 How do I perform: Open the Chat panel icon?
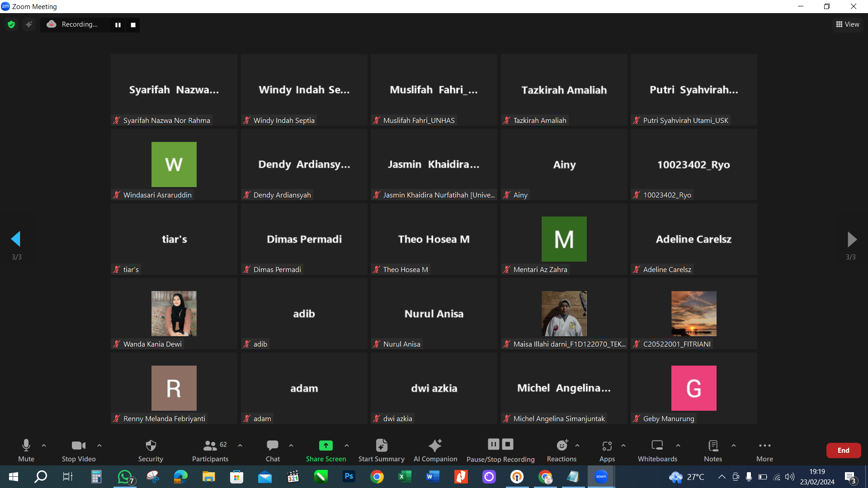[272, 446]
